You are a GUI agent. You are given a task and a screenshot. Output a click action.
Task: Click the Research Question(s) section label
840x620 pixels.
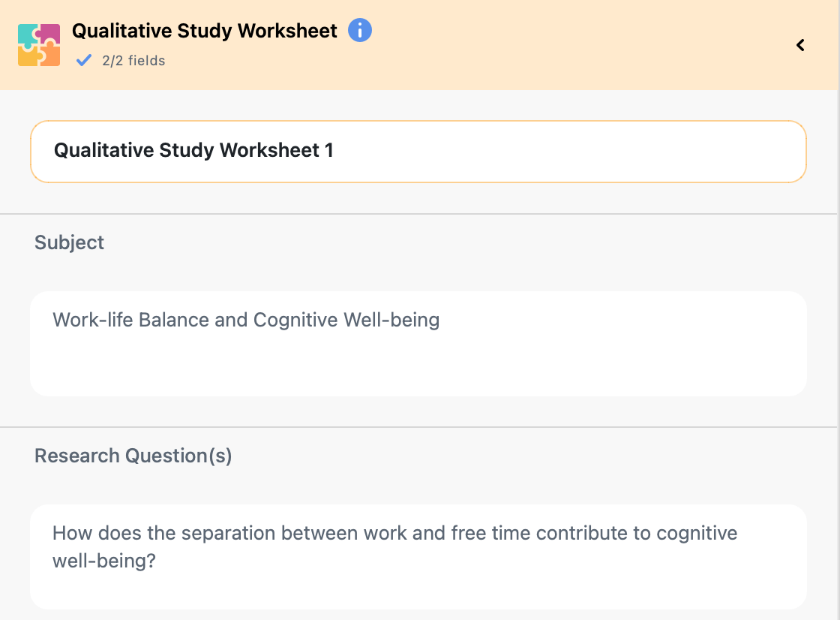tap(133, 456)
